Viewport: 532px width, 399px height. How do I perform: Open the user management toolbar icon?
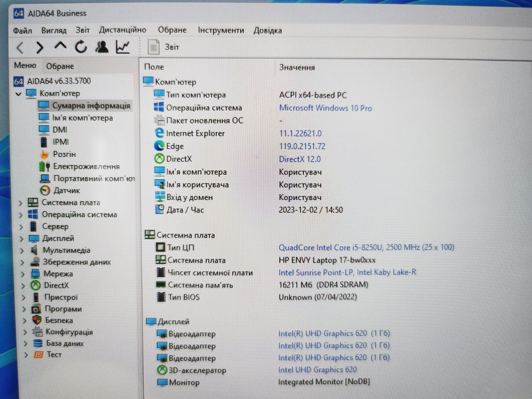click(102, 47)
